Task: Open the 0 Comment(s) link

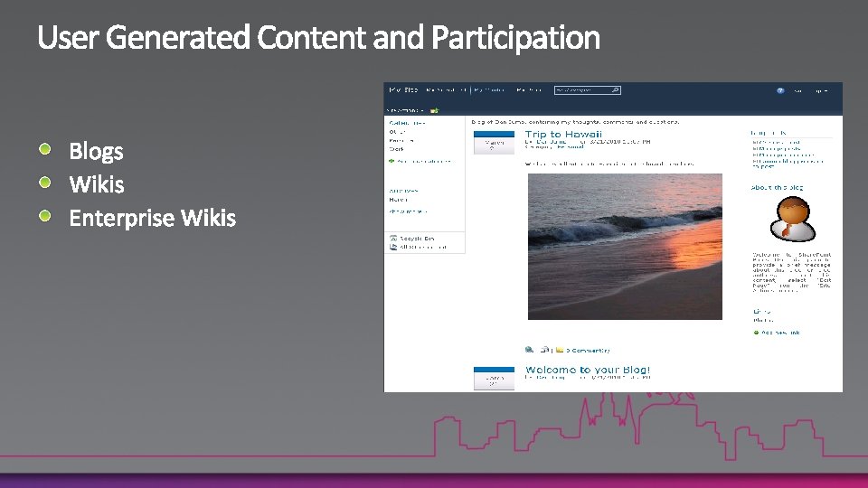Action: pos(588,351)
